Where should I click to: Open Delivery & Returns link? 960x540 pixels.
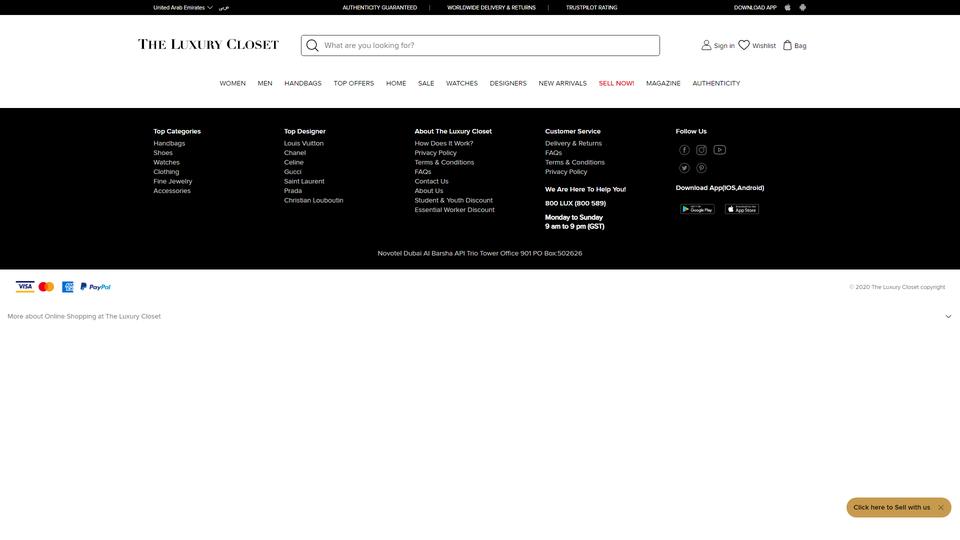574,143
